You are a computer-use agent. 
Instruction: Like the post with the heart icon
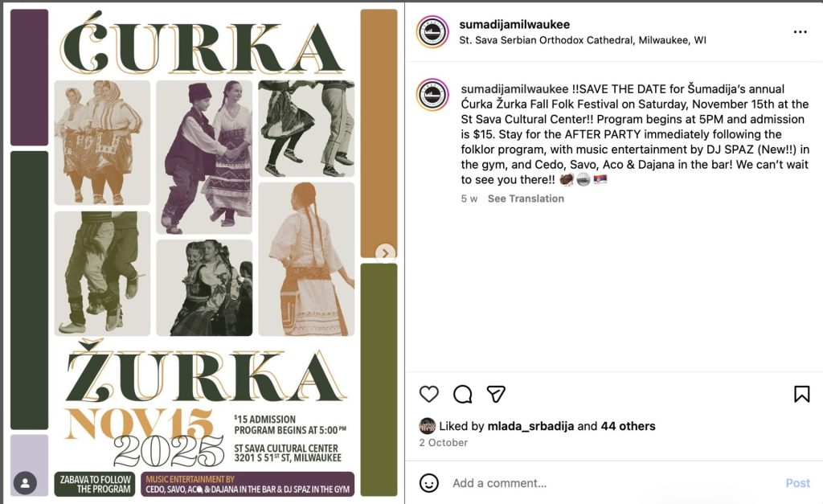point(429,394)
